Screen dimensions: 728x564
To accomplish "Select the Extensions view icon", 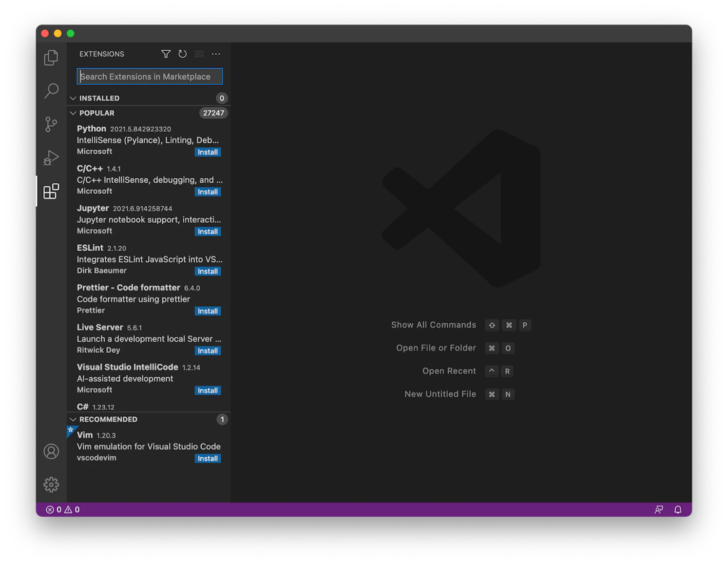I will [51, 191].
